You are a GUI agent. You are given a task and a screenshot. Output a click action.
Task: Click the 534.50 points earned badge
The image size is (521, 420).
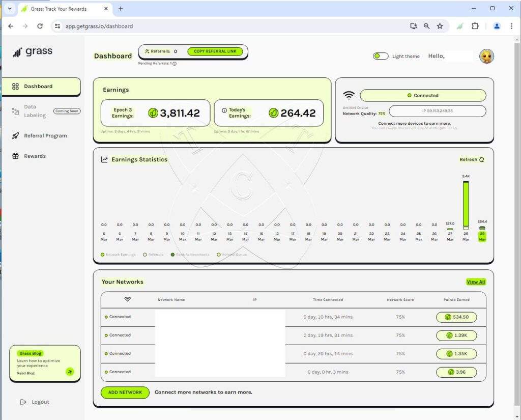[456, 317]
